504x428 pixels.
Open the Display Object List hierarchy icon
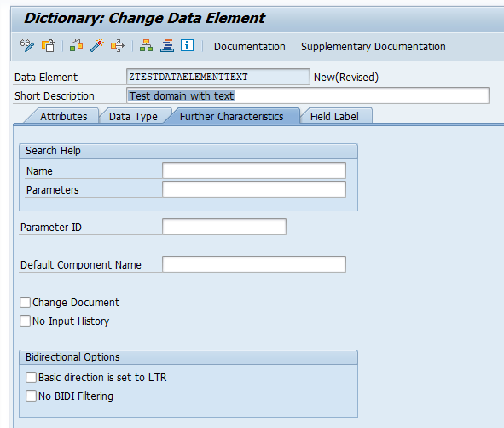pyautogui.click(x=146, y=46)
